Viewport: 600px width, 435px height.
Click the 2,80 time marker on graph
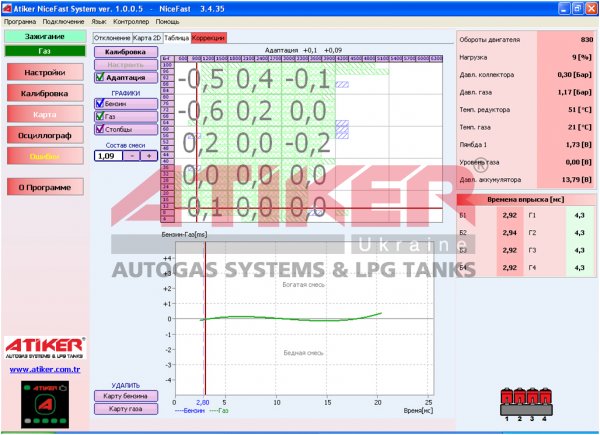(203, 402)
